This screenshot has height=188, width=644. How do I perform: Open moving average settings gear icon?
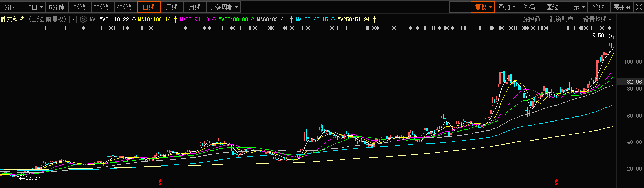point(83,19)
